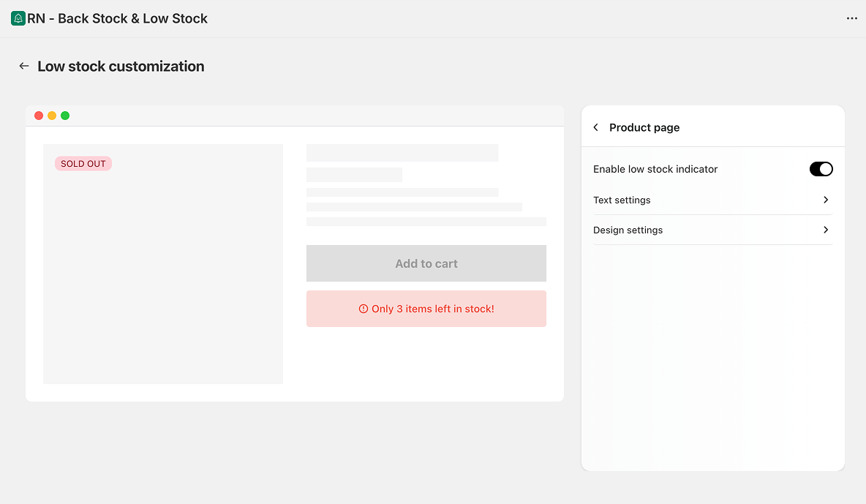Click the SOLD OUT badge on the product image
The image size is (866, 504).
tap(83, 164)
